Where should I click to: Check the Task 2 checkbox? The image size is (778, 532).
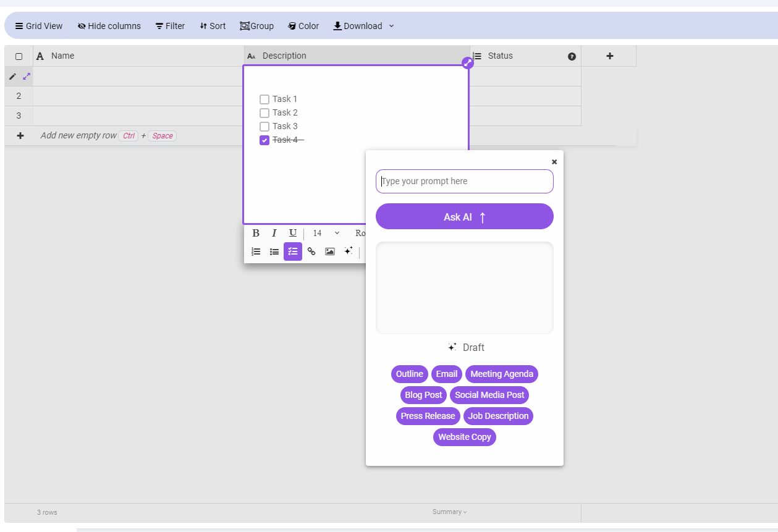264,113
